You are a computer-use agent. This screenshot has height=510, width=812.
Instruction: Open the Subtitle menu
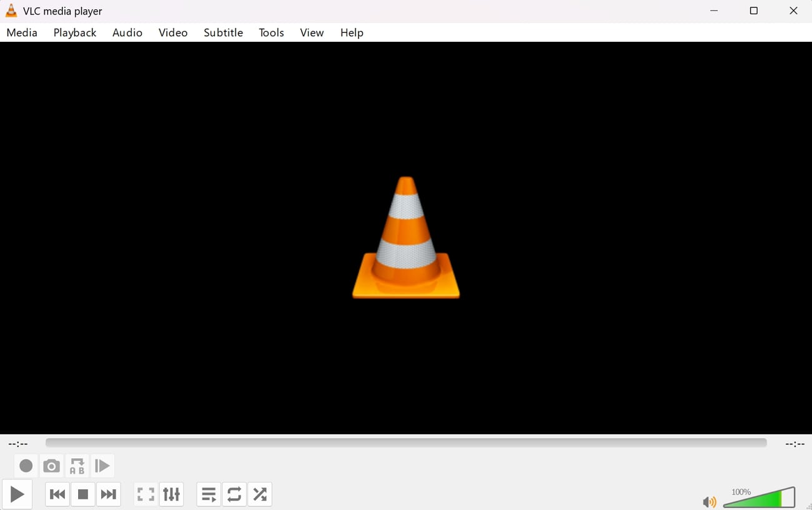223,32
